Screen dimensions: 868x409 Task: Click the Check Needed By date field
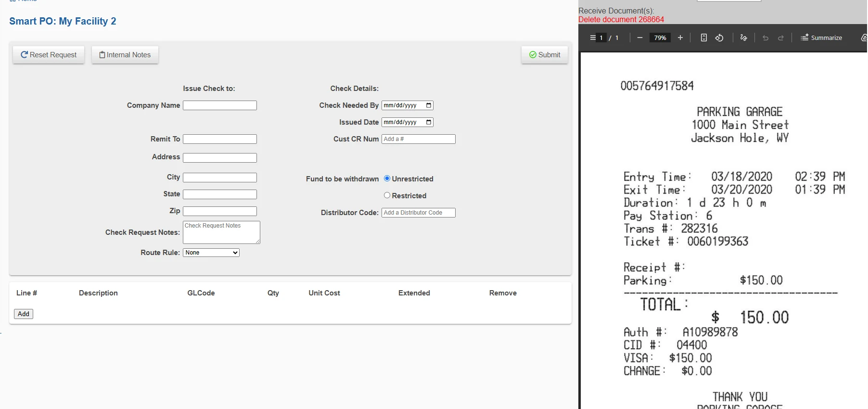408,105
